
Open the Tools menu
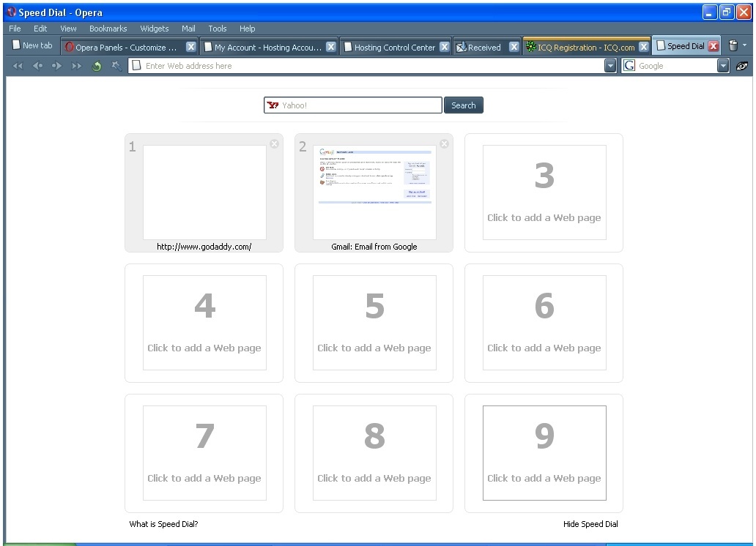click(x=217, y=29)
